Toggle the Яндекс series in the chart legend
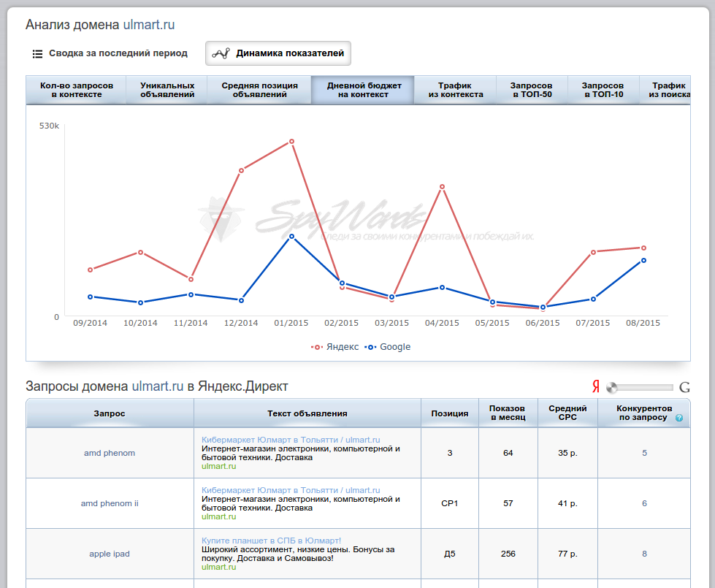The width and height of the screenshot is (715, 588). coord(335,347)
